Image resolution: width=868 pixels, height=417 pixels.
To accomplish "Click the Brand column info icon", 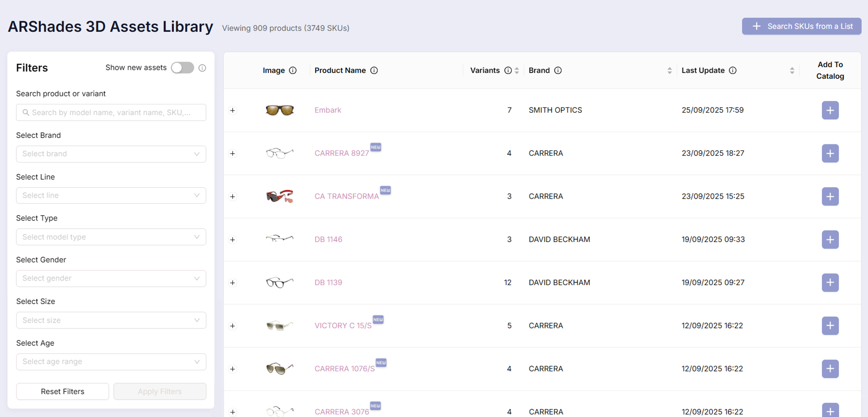I will pyautogui.click(x=558, y=70).
